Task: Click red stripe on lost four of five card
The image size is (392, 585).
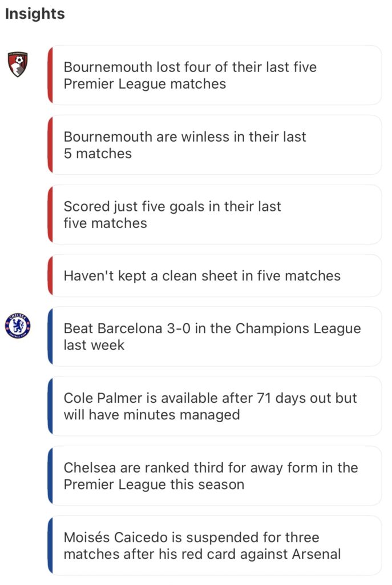Action: coord(50,75)
